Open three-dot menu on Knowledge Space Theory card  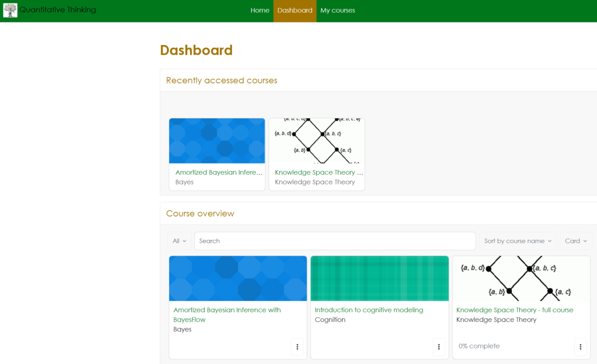tap(580, 347)
